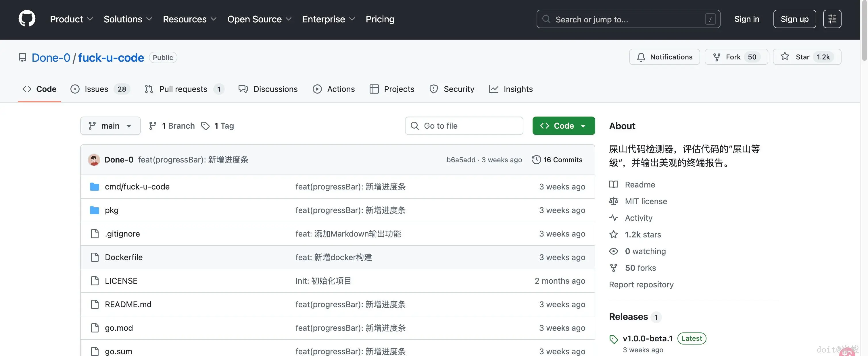The height and width of the screenshot is (356, 868).
Task: Click the Dockerfile file icon
Action: 95,257
